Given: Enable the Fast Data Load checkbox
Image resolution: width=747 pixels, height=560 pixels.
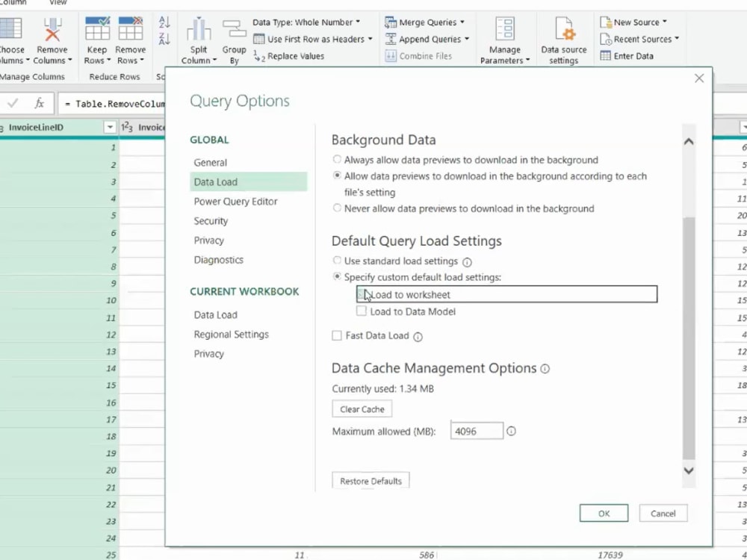Looking at the screenshot, I should pos(337,336).
